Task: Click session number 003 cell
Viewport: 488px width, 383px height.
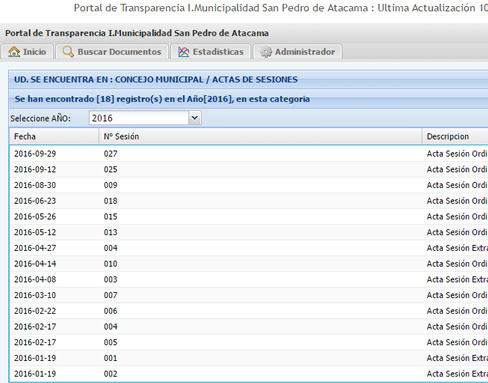Action: pyautogui.click(x=110, y=279)
